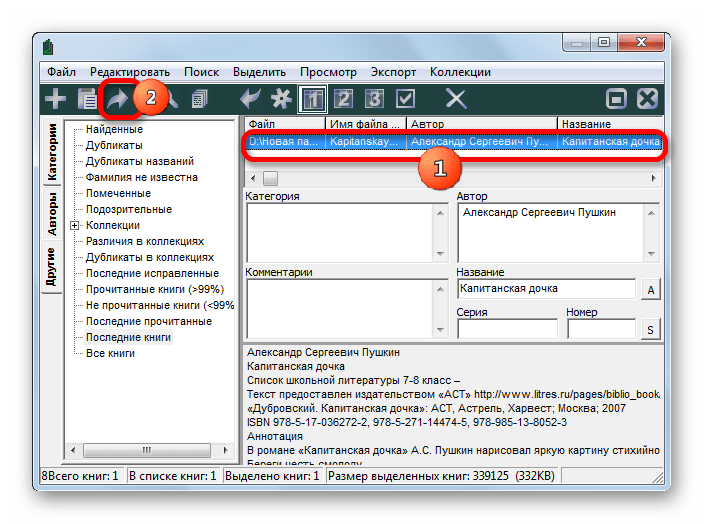Viewport: 704px width, 524px height.
Task: Select Найденные in the tree
Action: pyautogui.click(x=114, y=129)
